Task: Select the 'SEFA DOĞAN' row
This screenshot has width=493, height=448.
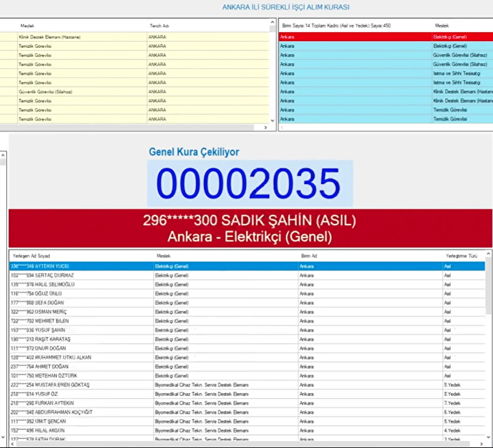Action: pos(247,303)
